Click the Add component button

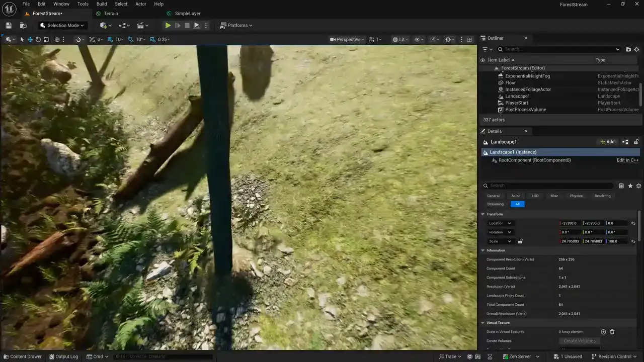607,142
